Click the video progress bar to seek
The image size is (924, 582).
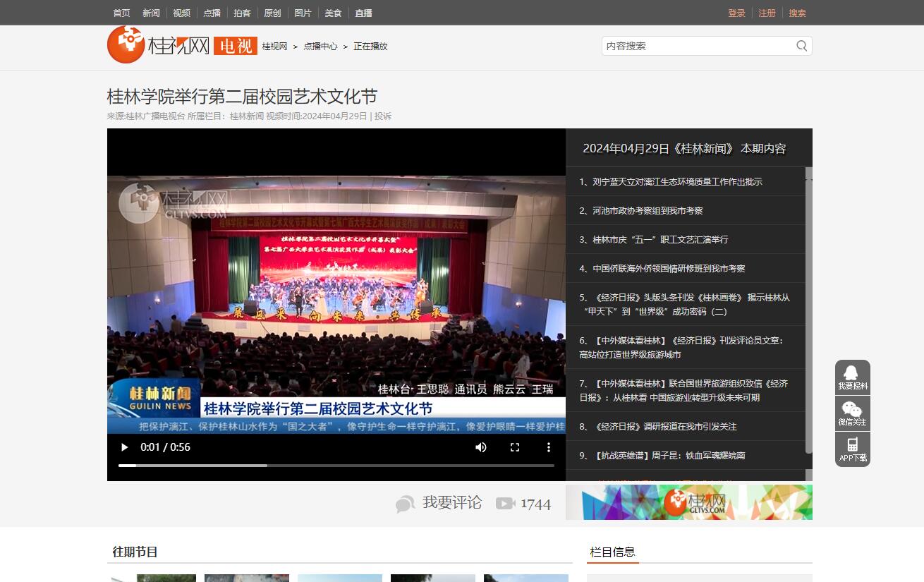[336, 466]
